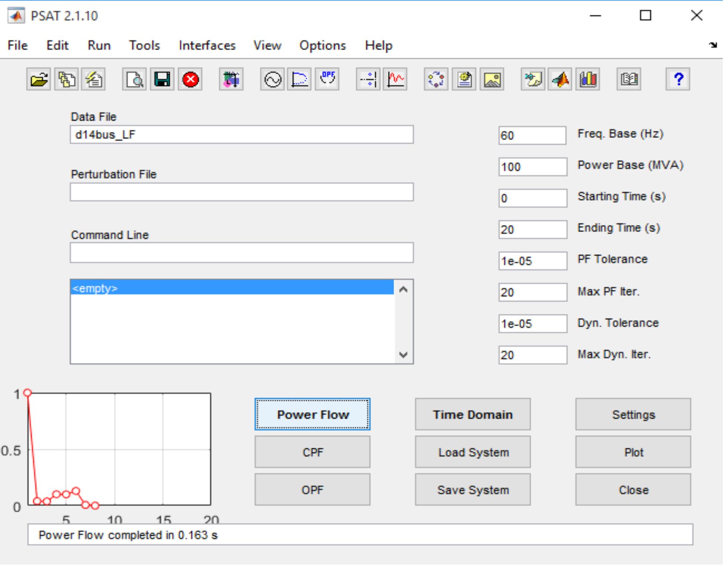
Task: Open the Tools menu
Action: click(144, 45)
